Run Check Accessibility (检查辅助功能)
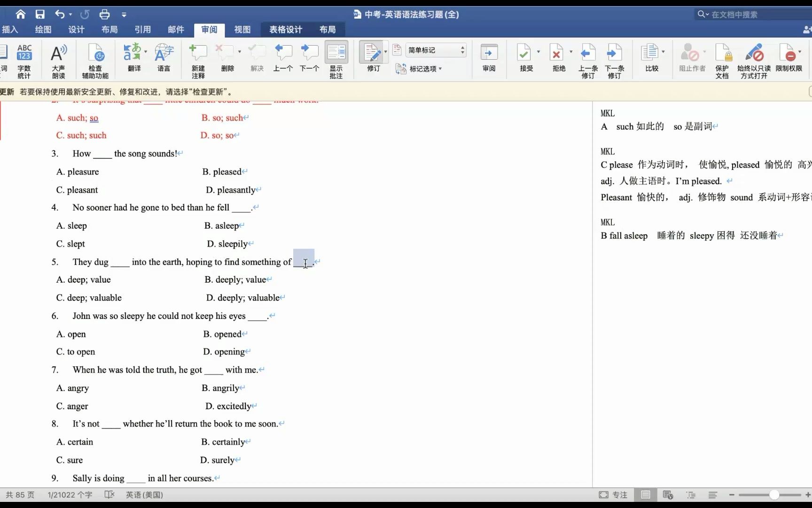The width and height of the screenshot is (812, 508). click(x=95, y=61)
